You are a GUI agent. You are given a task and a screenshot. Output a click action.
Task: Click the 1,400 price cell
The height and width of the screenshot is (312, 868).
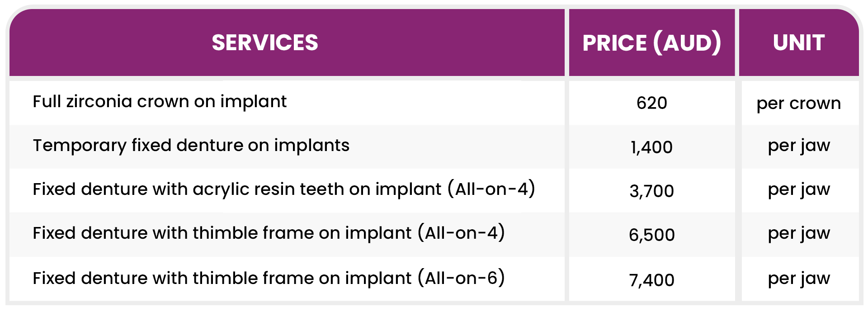(x=651, y=147)
